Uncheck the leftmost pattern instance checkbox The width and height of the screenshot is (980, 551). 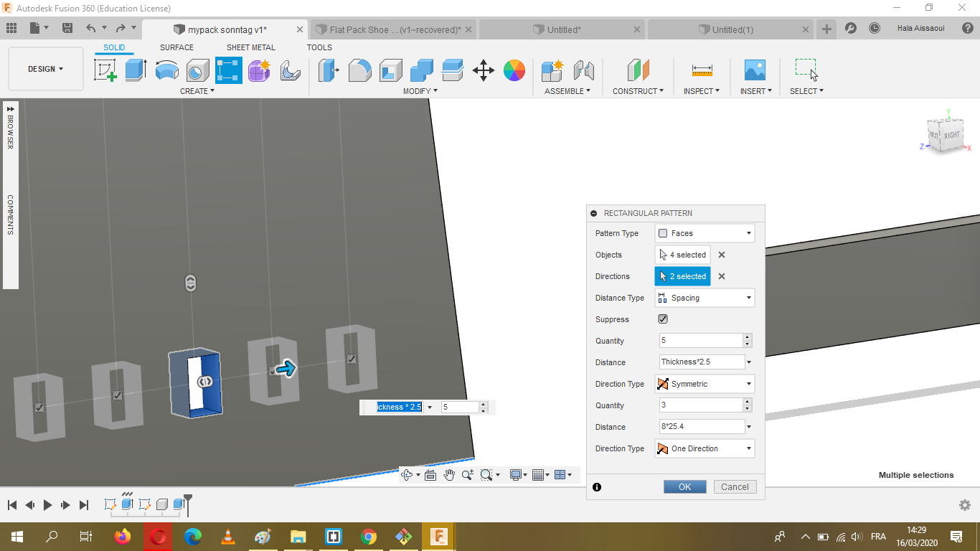pyautogui.click(x=39, y=408)
